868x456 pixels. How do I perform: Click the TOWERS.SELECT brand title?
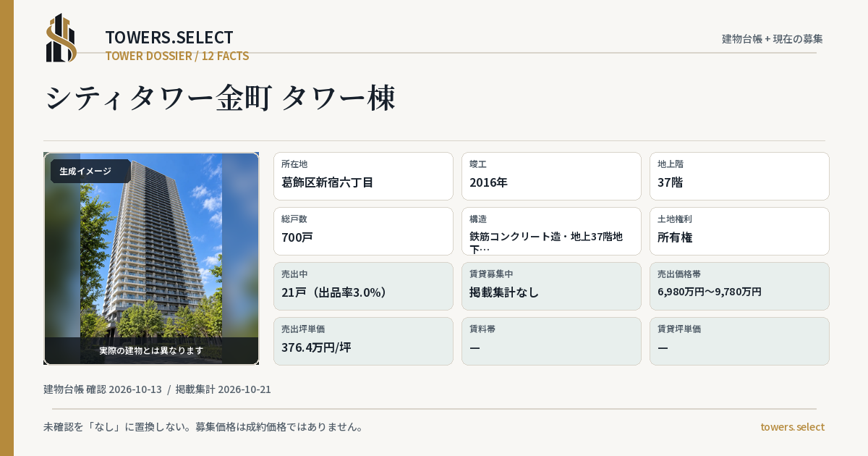pyautogui.click(x=169, y=38)
